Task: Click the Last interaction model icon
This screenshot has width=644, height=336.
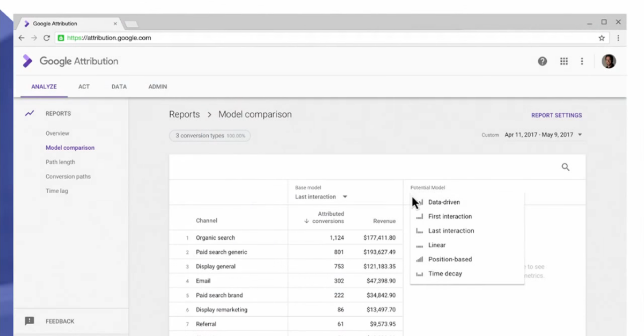Action: pos(420,231)
